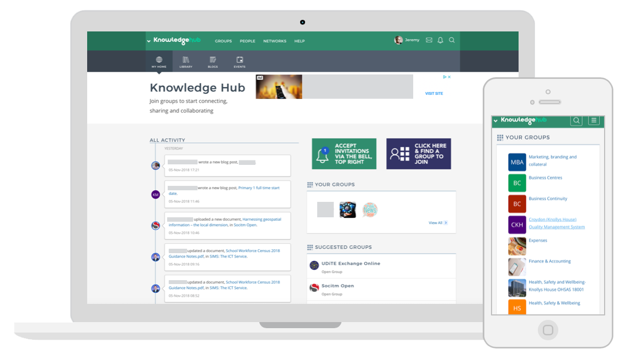The image size is (630, 364).
Task: Click the advertisement image thumbnail
Action: coord(279,87)
